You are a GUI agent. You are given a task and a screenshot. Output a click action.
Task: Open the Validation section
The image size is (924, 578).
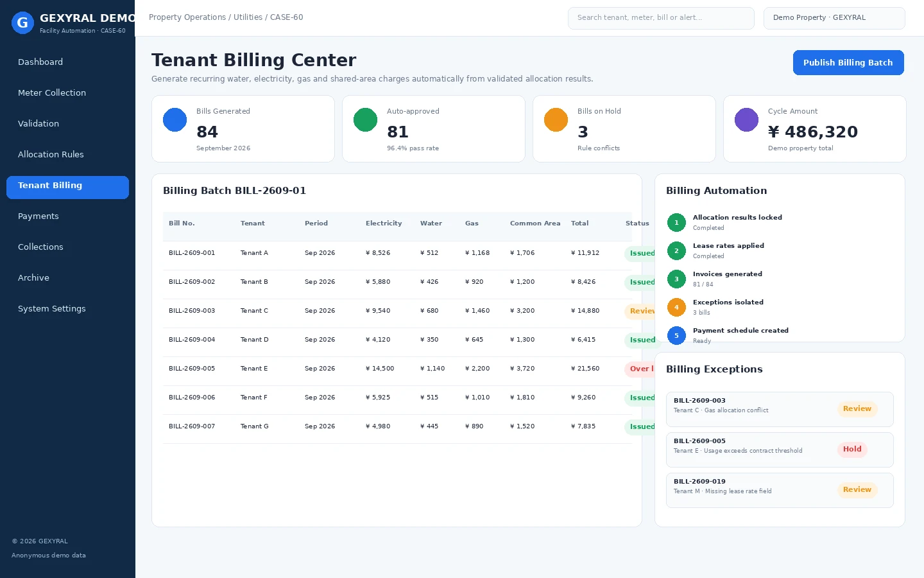(67, 124)
